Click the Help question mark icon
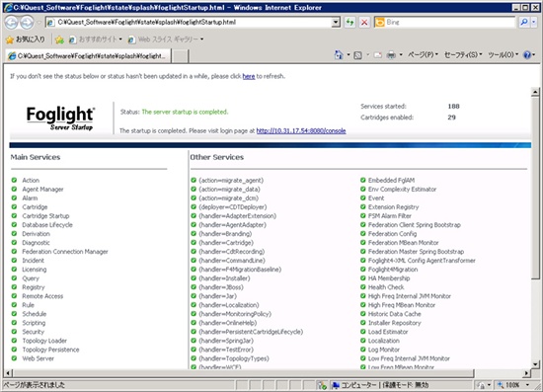This screenshot has width=543, height=392. [x=527, y=55]
